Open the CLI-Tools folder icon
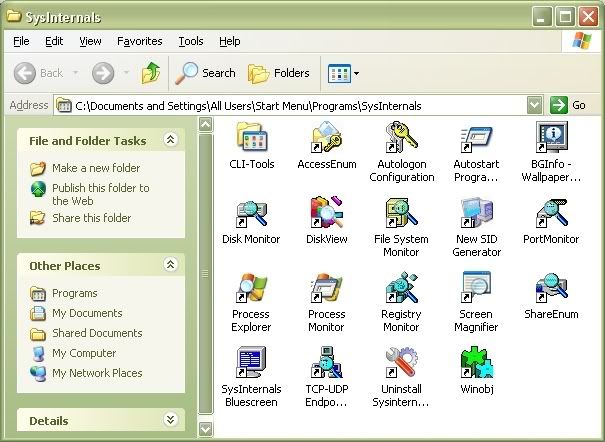605x442 pixels. click(252, 137)
